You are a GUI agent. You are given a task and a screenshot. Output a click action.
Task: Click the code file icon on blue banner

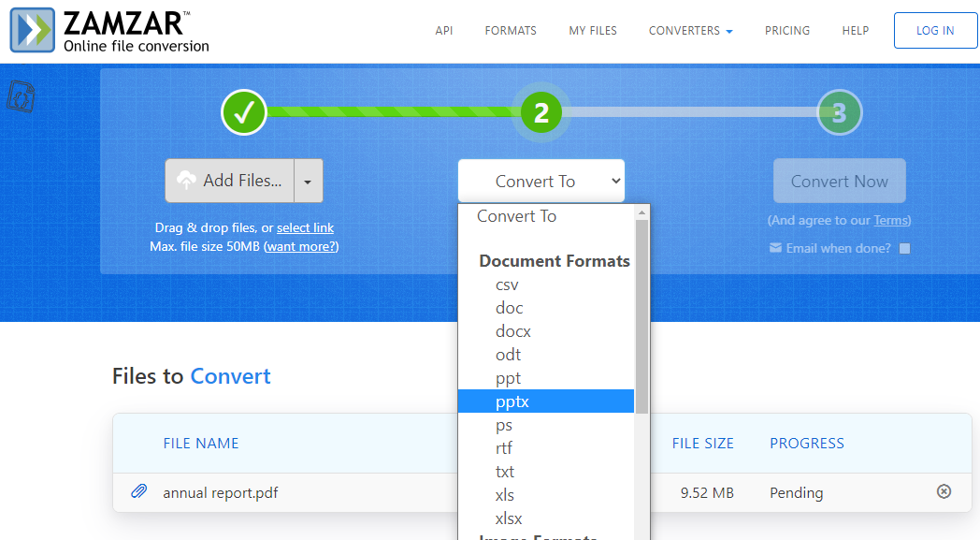pos(21,96)
